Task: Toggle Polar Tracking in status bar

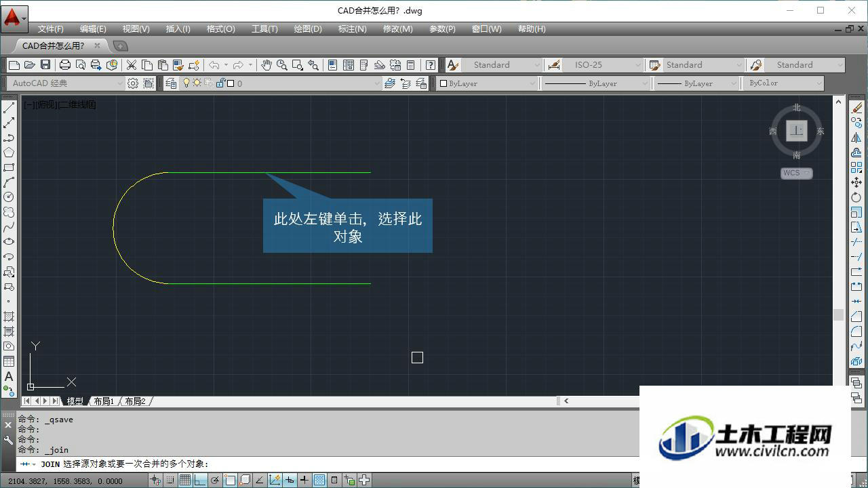Action: (215, 481)
